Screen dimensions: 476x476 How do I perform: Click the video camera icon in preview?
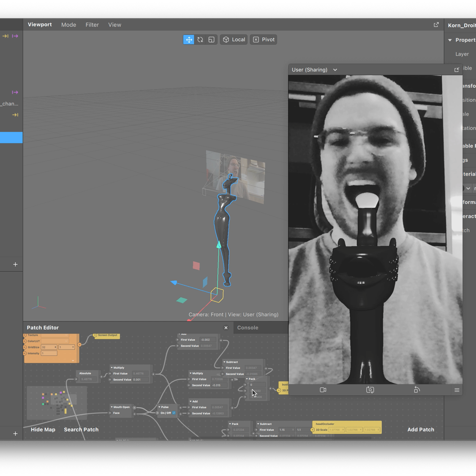(323, 390)
